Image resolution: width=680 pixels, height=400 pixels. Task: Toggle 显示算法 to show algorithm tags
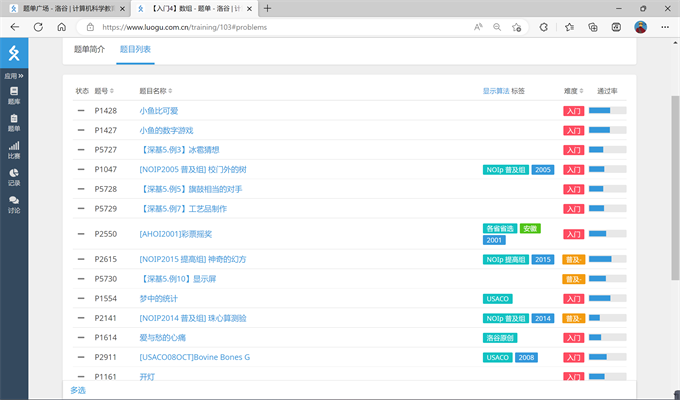click(496, 91)
